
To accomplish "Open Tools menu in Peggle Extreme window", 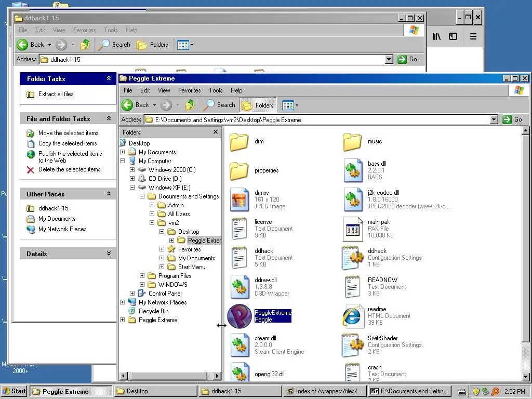I will click(x=216, y=90).
